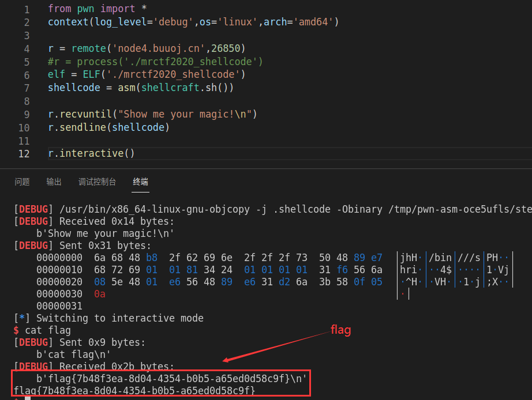Click line number 12 in the gutter

[24, 154]
